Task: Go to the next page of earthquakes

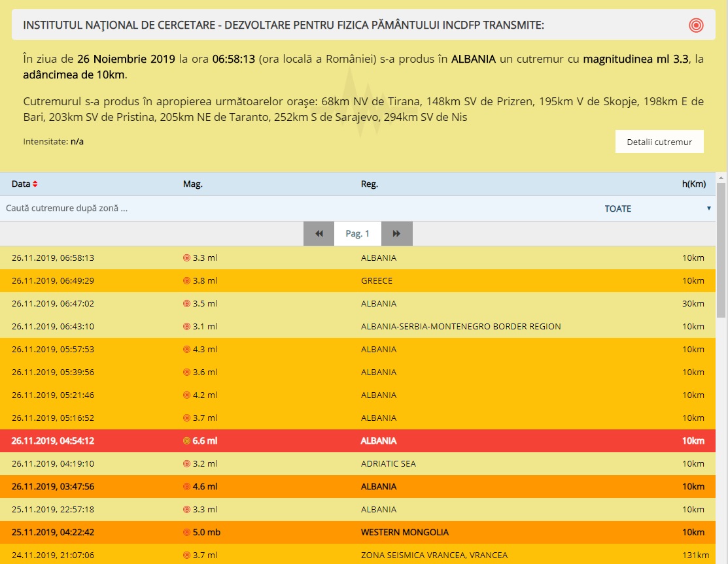Action: pyautogui.click(x=396, y=234)
